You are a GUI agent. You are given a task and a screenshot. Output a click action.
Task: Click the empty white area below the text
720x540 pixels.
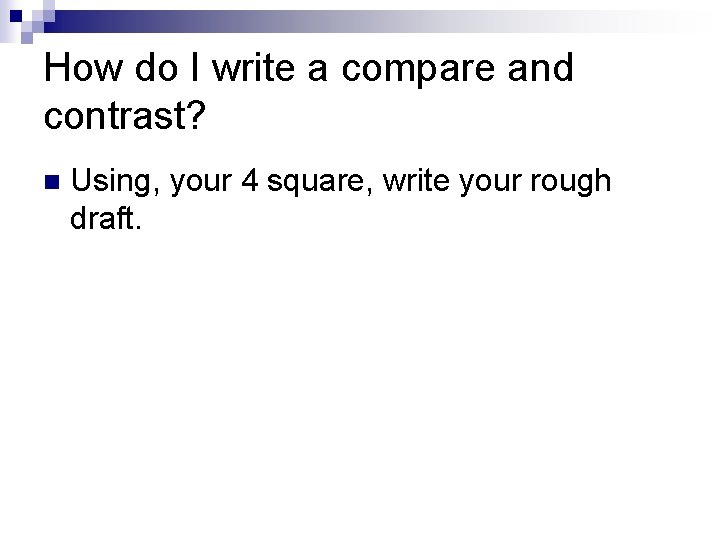[360, 400]
